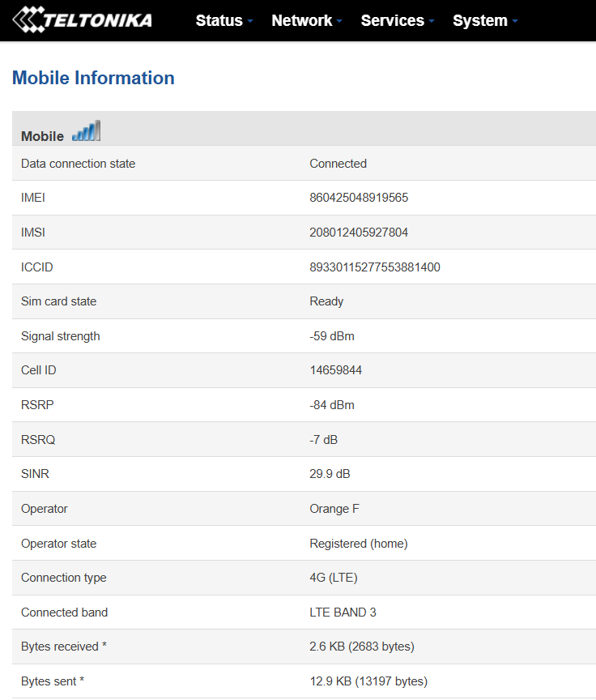Click the -59 dBm signal strength value
The height and width of the screenshot is (700, 596).
(x=332, y=336)
